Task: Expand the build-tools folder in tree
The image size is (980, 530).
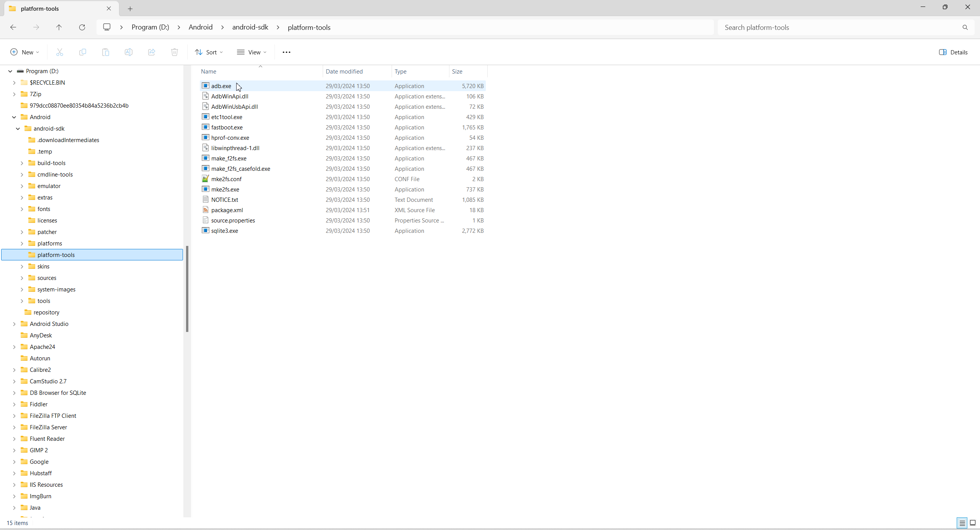Action: coord(22,163)
